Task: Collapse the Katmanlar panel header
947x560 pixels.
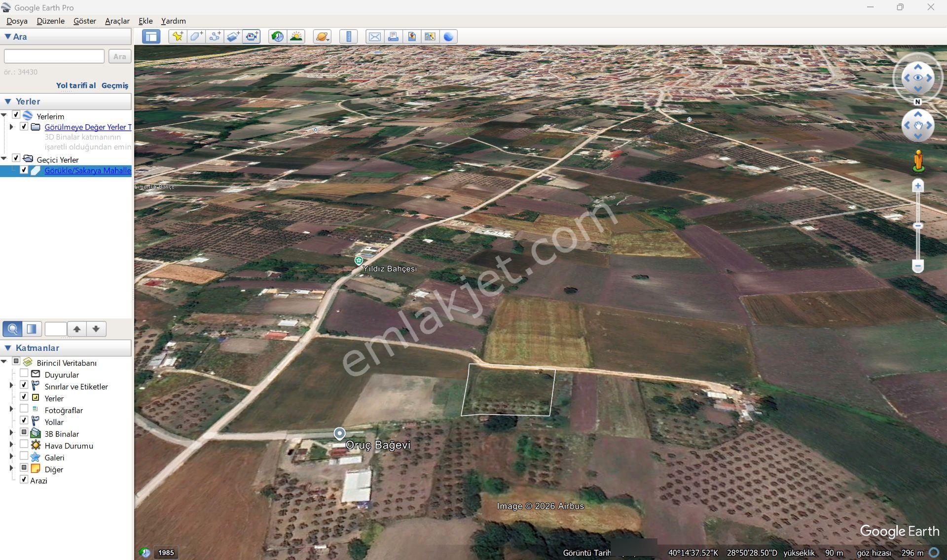Action: (8, 348)
